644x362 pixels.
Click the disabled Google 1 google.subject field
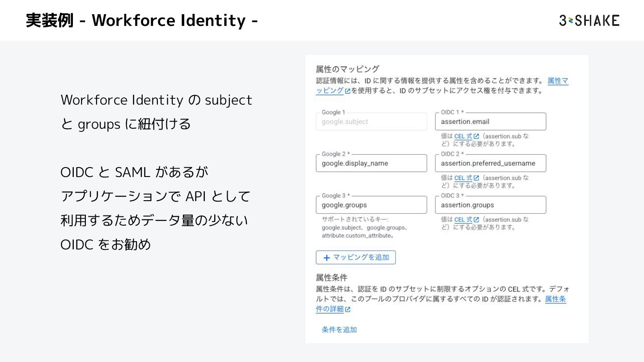pos(371,122)
